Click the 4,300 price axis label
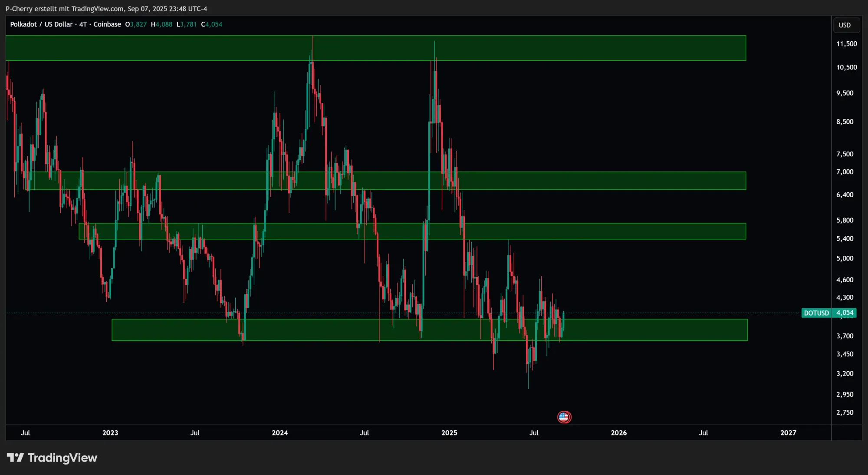868x475 pixels. click(x=845, y=297)
